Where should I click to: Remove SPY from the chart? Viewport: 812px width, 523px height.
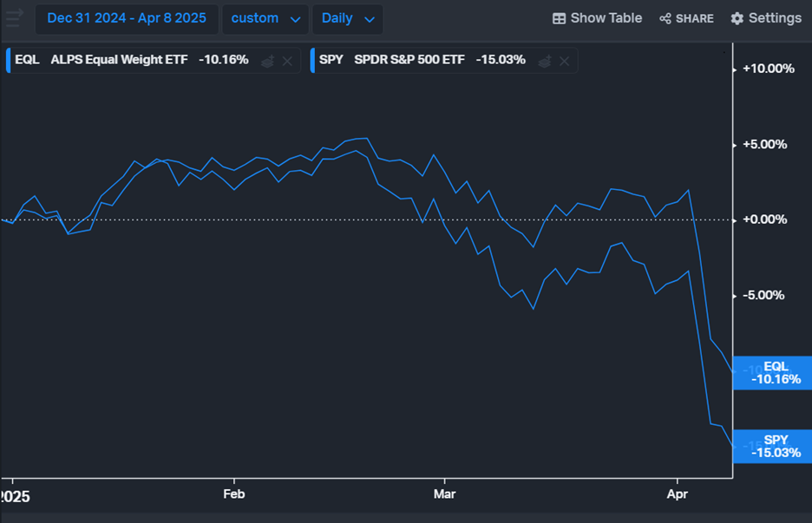click(565, 62)
